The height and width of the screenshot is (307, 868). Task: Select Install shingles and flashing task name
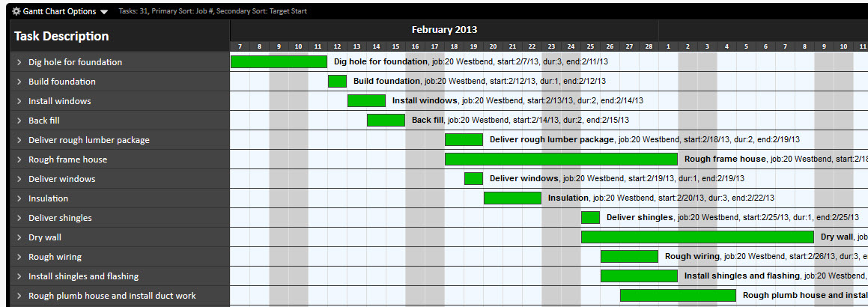click(84, 276)
